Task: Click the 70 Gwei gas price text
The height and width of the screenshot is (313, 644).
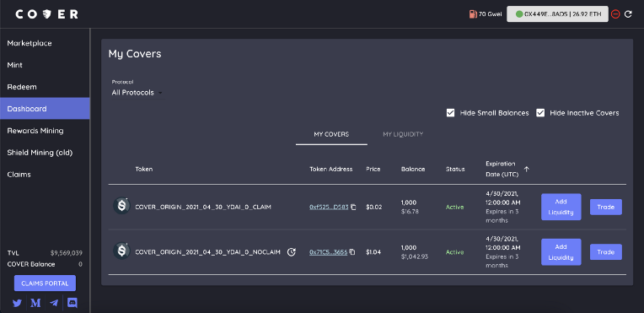Action: [490, 14]
